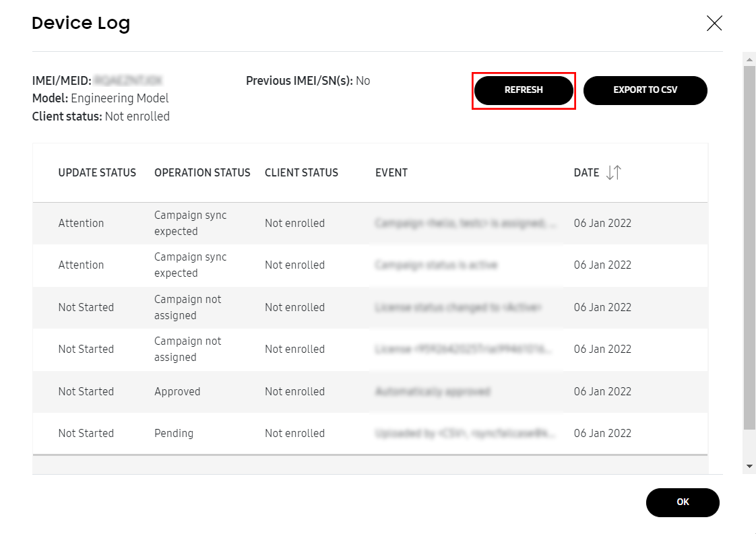This screenshot has height=534, width=756.
Task: Click the OPERATION STATUS column header
Action: pos(202,172)
